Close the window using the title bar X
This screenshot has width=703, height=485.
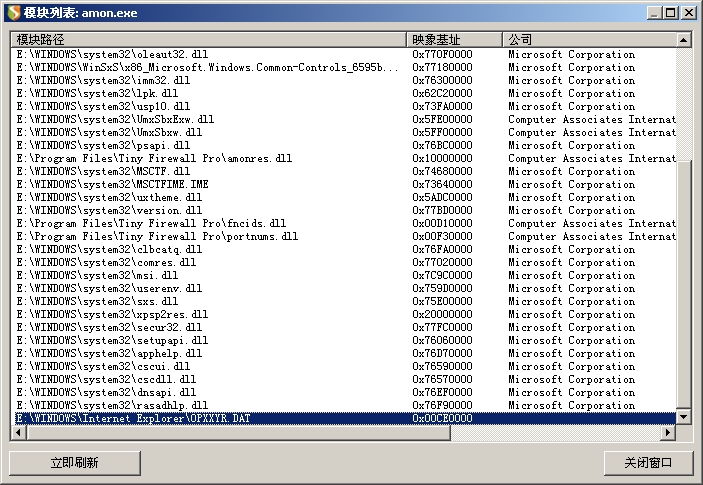point(688,13)
